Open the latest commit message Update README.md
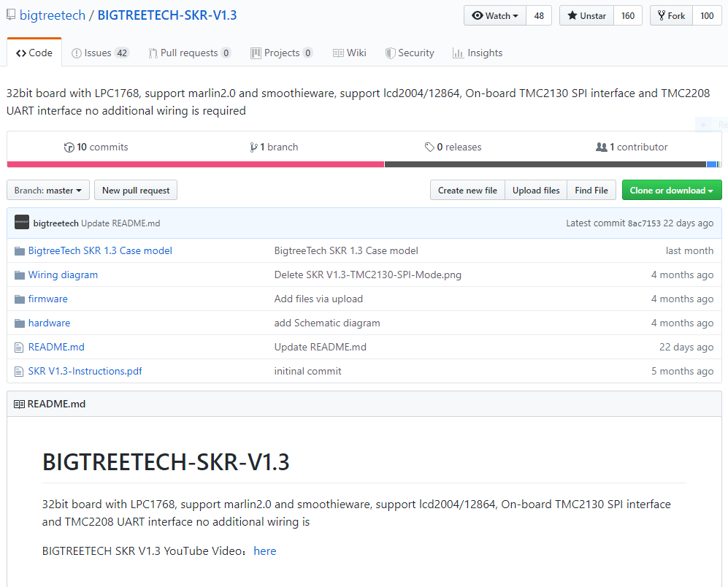Screen dimensions: 728x587 click(120, 223)
